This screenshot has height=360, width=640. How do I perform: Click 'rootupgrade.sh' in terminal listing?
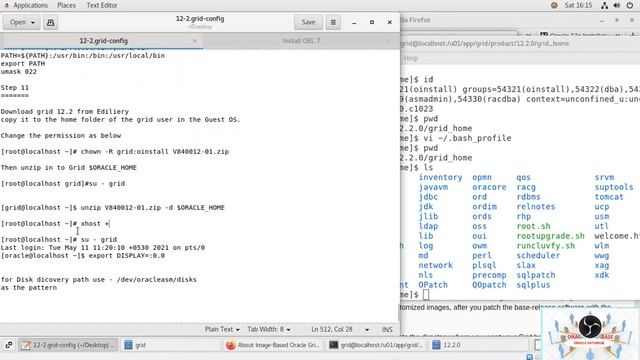[550, 236]
